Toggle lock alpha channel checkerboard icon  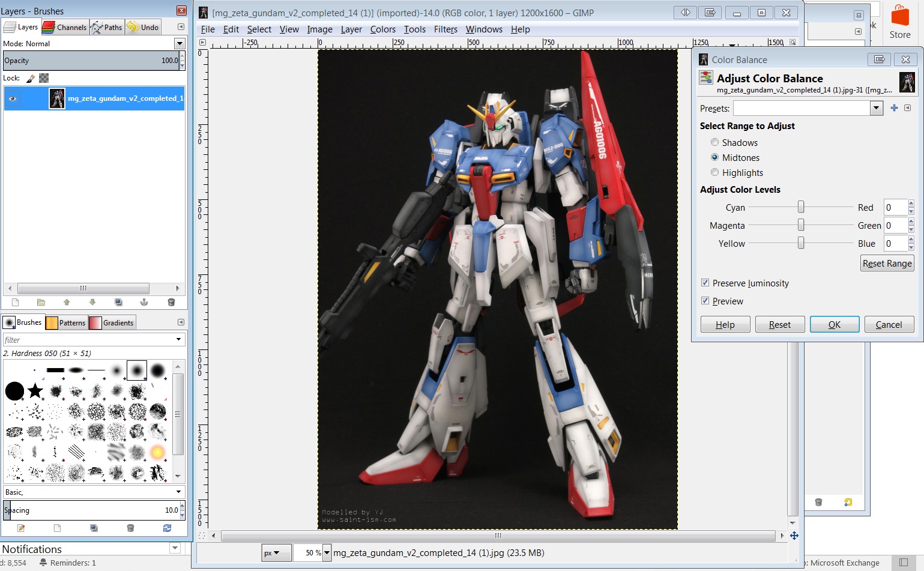(x=44, y=78)
